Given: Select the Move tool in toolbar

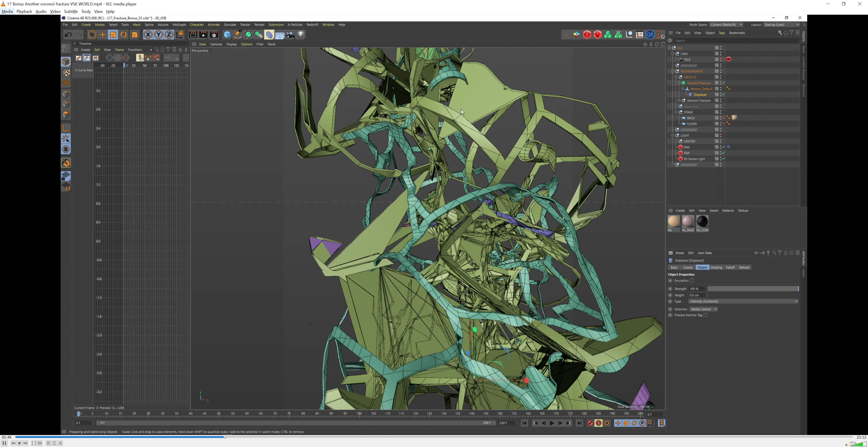Looking at the screenshot, I should coord(102,35).
